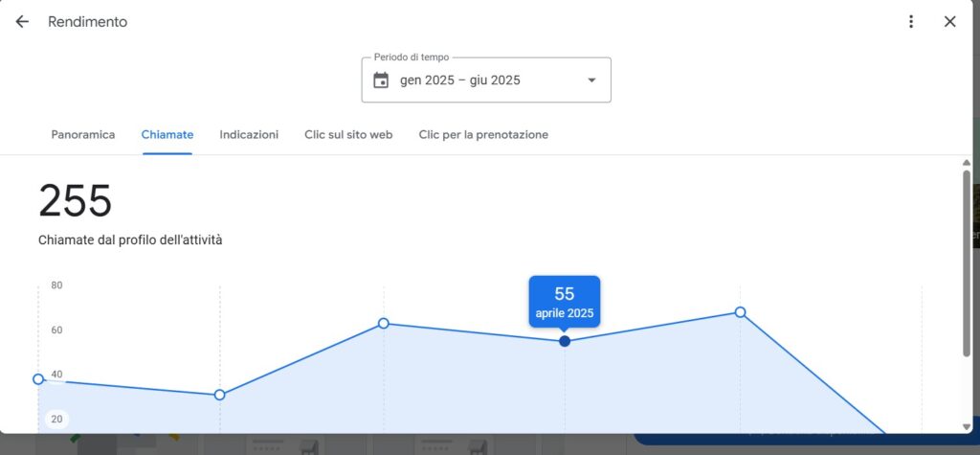Select the Chiamate tab

click(x=167, y=135)
